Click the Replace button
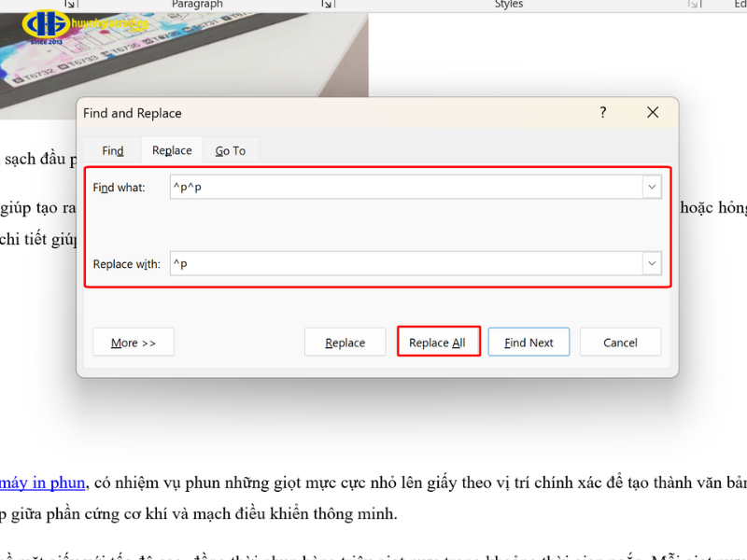The width and height of the screenshot is (747, 560). 345,343
